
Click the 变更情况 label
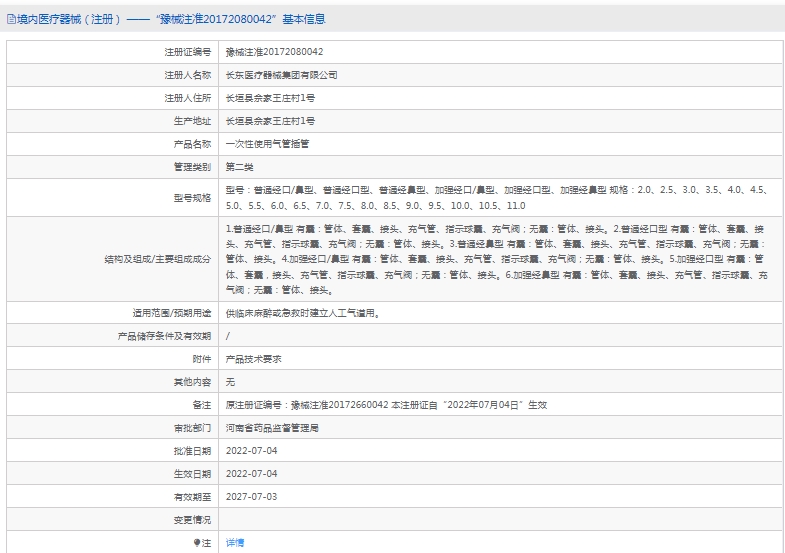pos(192,520)
